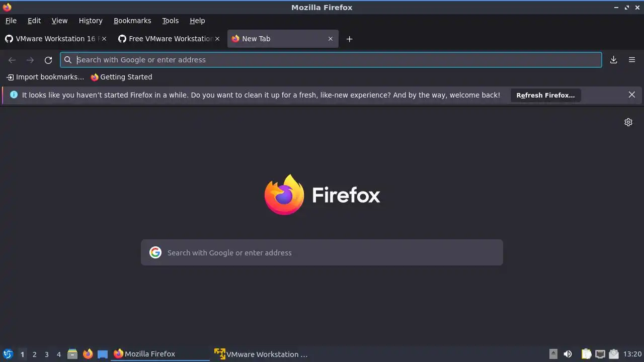Click the 13:20 clock

632,354
